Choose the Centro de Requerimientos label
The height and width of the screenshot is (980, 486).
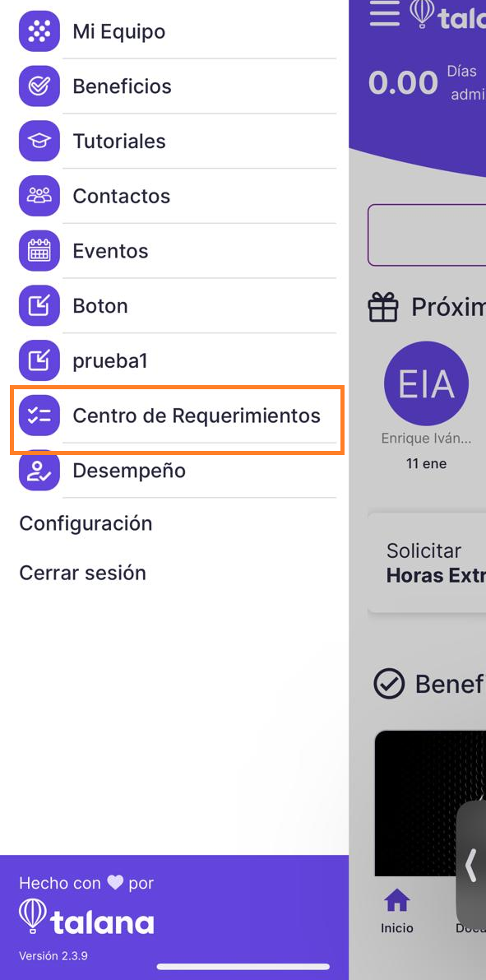[x=197, y=416]
